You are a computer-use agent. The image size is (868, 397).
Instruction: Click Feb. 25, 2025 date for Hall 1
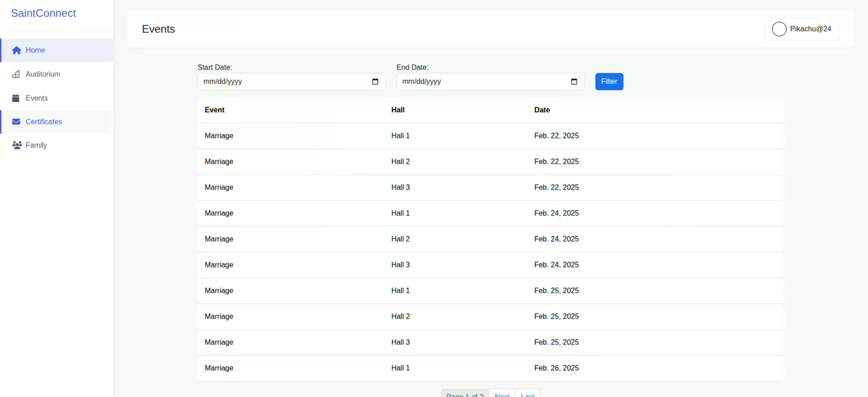(556, 291)
